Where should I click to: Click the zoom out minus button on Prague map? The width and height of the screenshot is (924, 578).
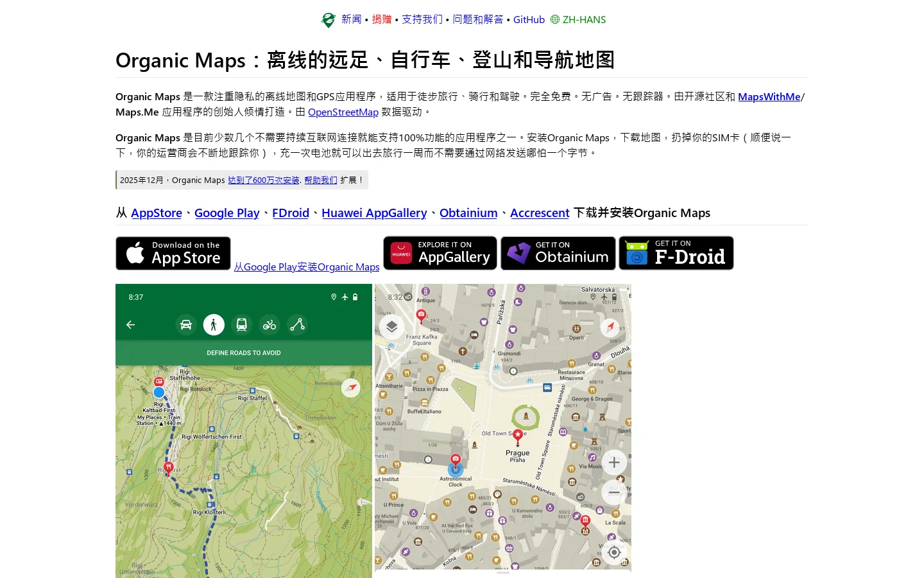point(614,493)
